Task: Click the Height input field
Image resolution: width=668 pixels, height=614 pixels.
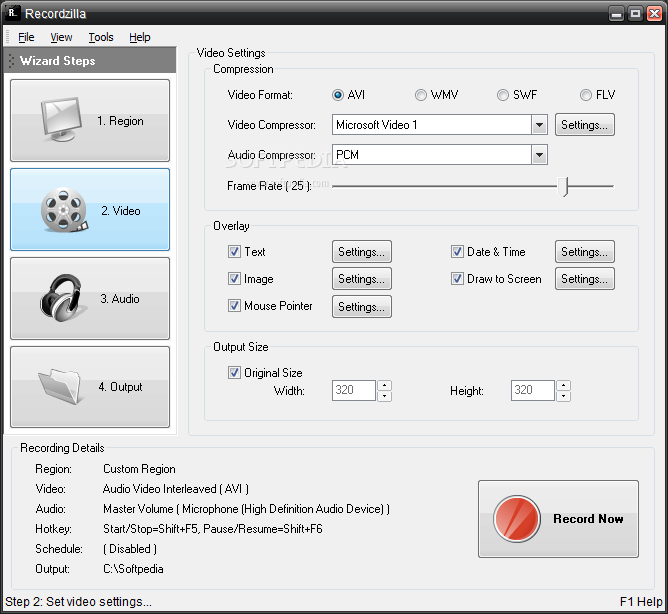Action: pos(533,390)
